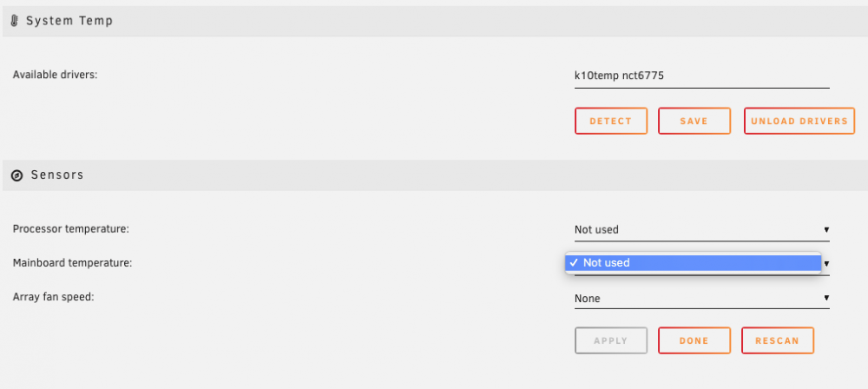Click the thermometer icon beside System Temp

[x=15, y=21]
